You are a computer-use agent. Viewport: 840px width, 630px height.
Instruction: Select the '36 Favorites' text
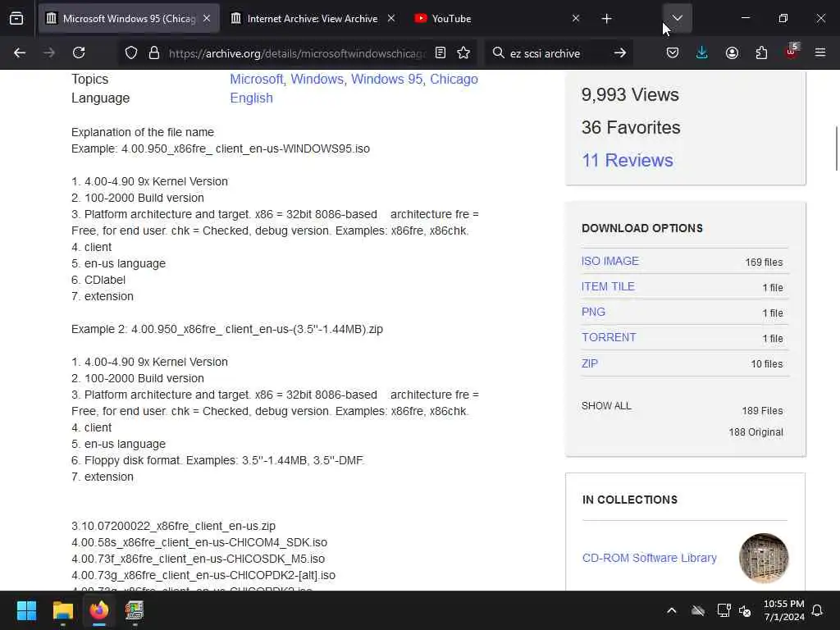point(631,127)
